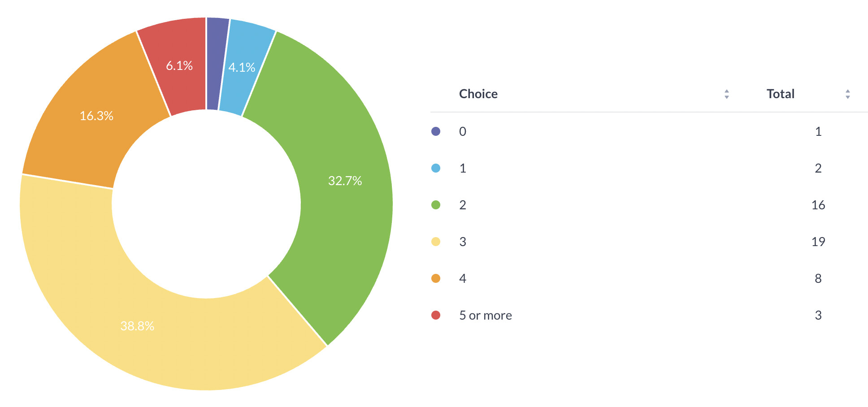Click the red legend dot for 5 or more
This screenshot has width=868, height=407.
click(x=436, y=315)
